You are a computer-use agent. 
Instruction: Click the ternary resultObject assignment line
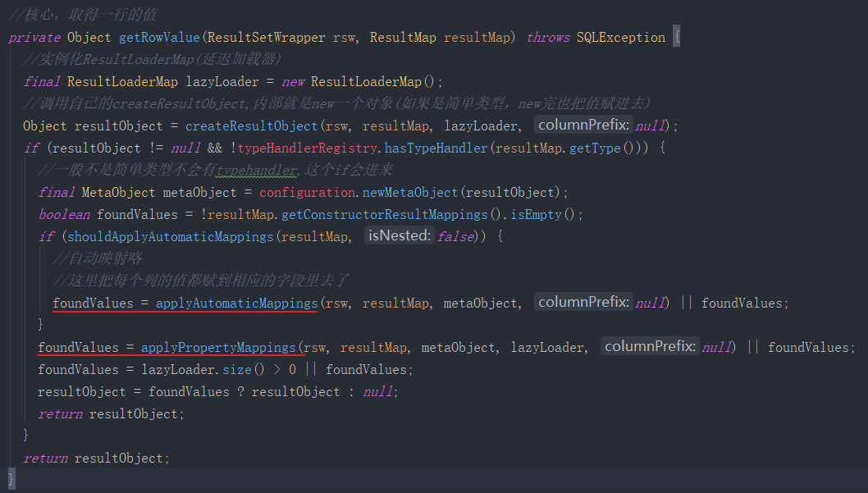[218, 392]
